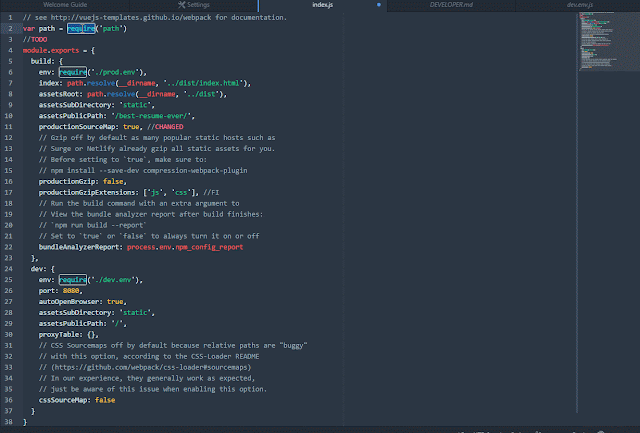Image resolution: width=640 pixels, height=433 pixels.
Task: Click productionGzip on line 16
Action: click(x=67, y=182)
